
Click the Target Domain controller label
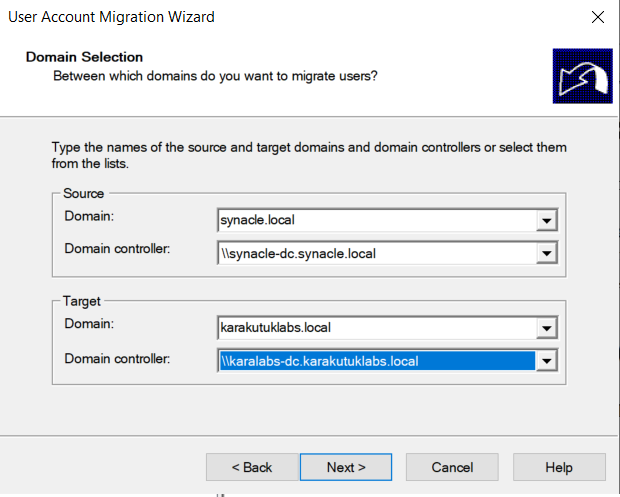[x=117, y=359]
